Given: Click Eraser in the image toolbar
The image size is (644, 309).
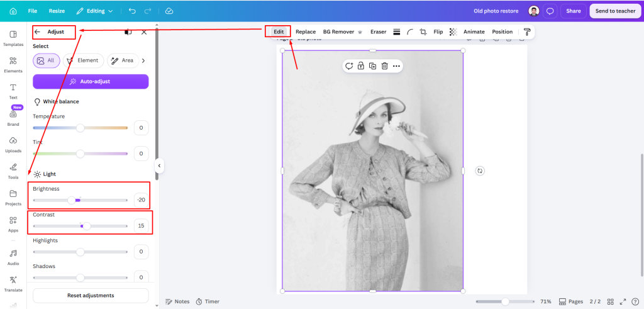Looking at the screenshot, I should point(378,31).
